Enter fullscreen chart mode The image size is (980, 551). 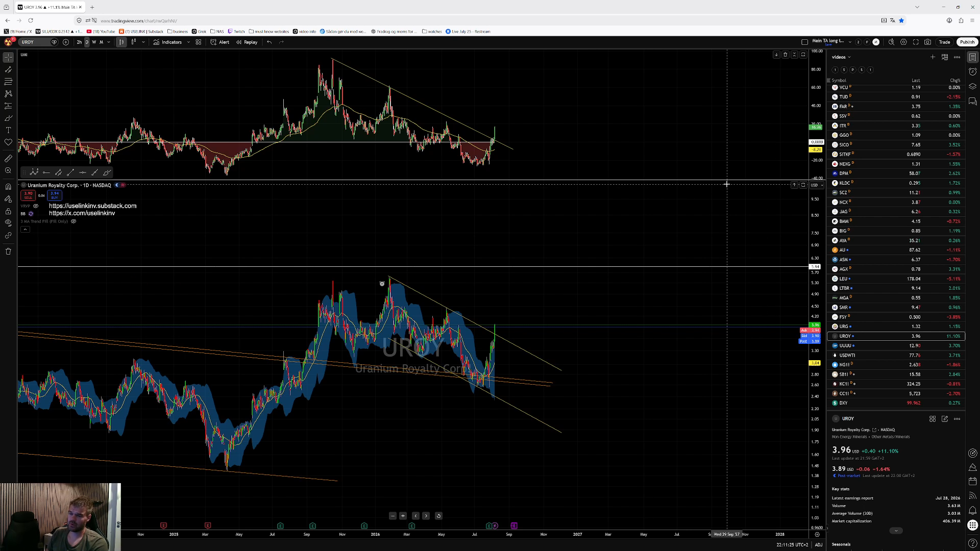pyautogui.click(x=916, y=42)
